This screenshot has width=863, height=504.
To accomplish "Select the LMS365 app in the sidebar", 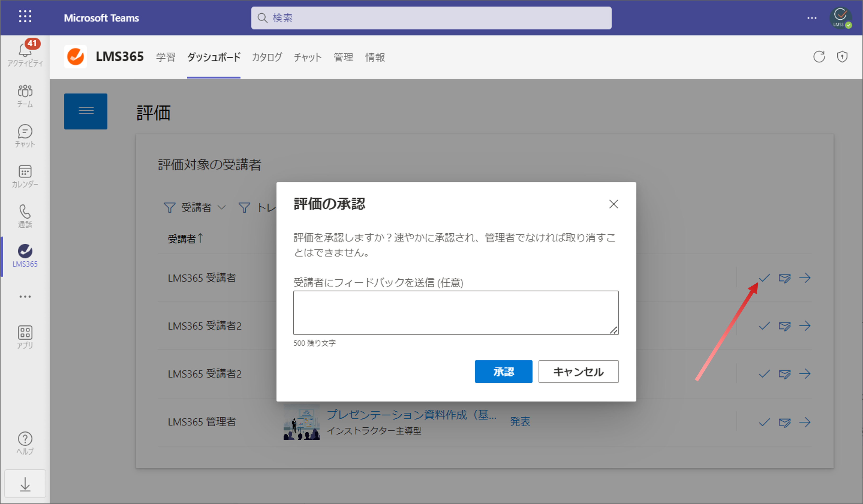I will 25,256.
